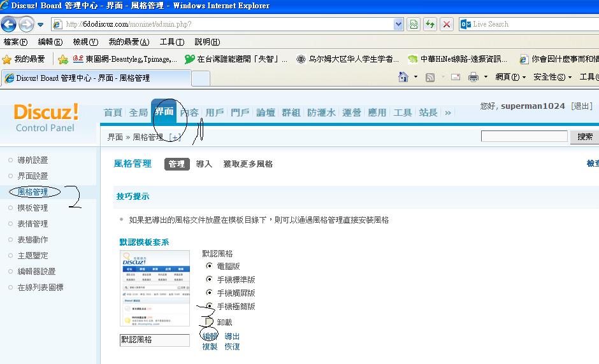Go to the 論壇 admin nav tab
This screenshot has height=364, width=599.
pos(266,113)
